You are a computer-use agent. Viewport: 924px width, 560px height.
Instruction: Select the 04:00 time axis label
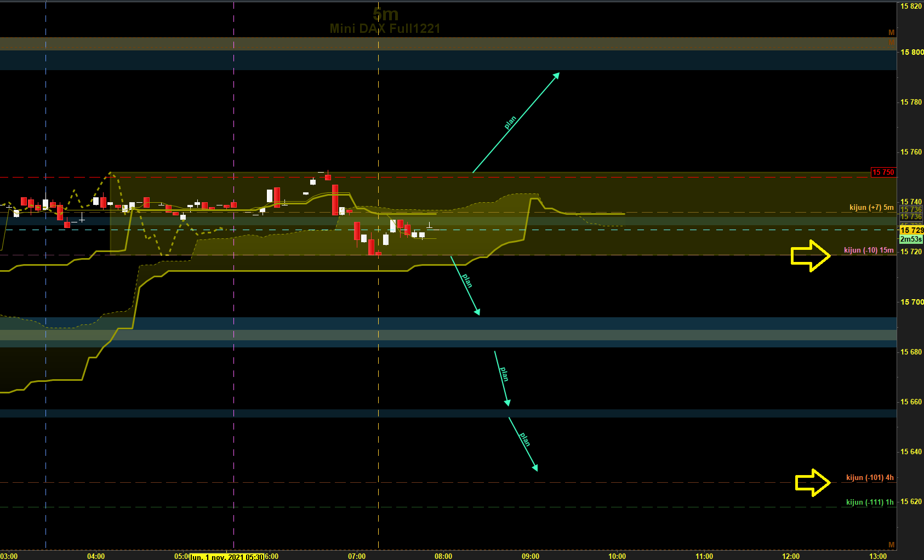pyautogui.click(x=96, y=556)
